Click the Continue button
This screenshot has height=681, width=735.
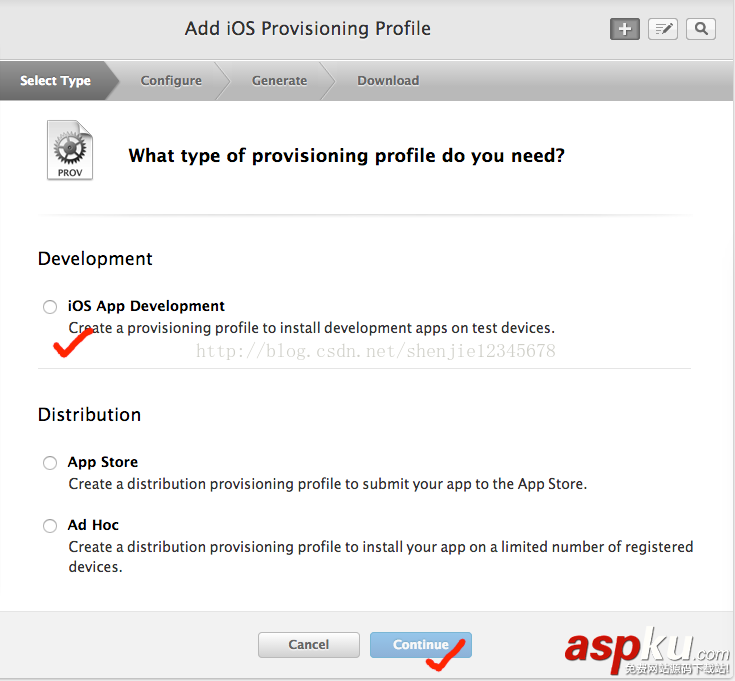click(420, 645)
